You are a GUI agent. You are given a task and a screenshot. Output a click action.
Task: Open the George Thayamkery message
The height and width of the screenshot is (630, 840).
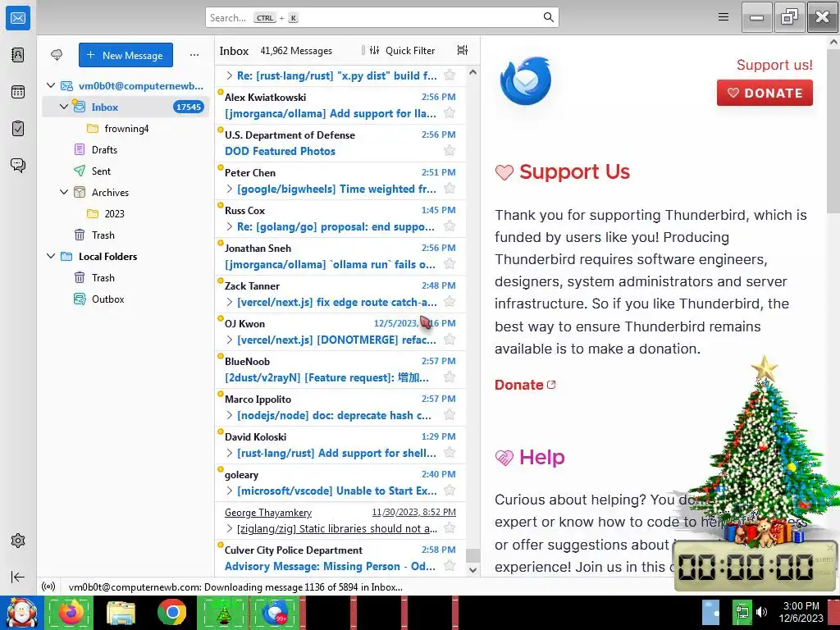(x=340, y=520)
